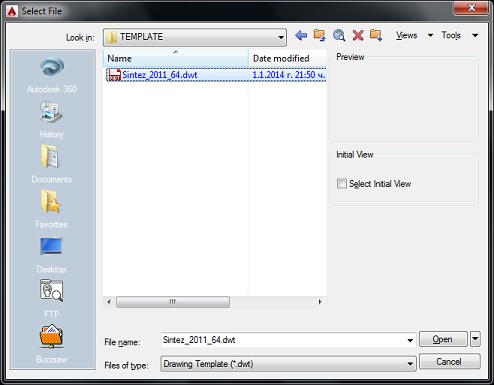This screenshot has height=385, width=494.
Task: Close the Select File dialog
Action: point(471,8)
